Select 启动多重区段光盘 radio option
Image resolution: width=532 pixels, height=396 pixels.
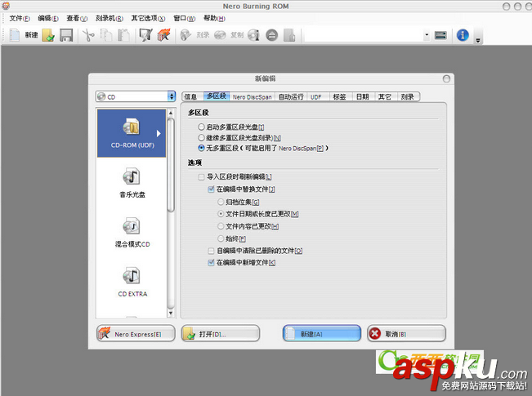point(201,127)
